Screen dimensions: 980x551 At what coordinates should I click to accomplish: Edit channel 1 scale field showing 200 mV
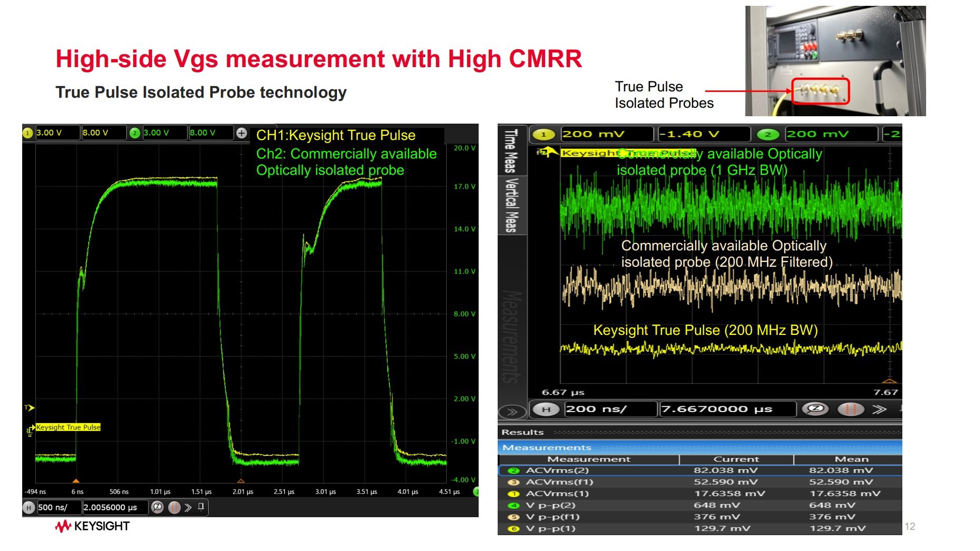pyautogui.click(x=607, y=134)
